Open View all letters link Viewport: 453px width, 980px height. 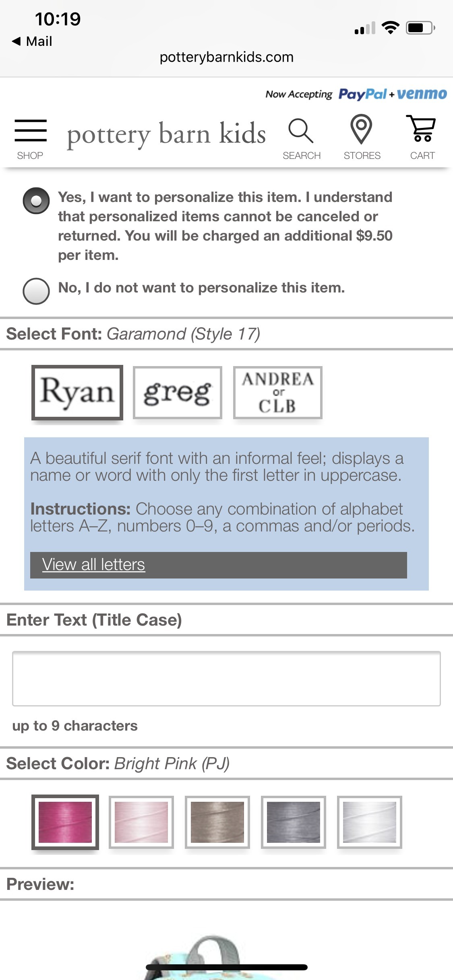click(x=93, y=565)
